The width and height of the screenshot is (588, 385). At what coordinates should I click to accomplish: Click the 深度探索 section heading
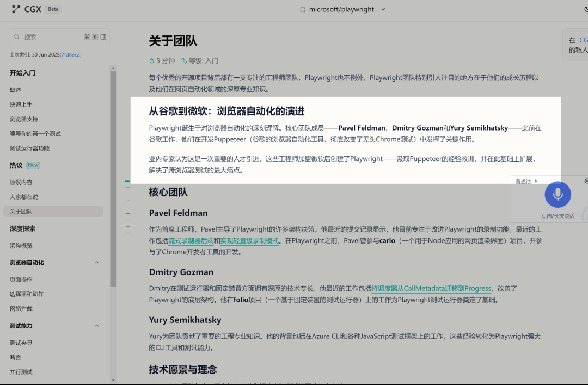pyautogui.click(x=22, y=229)
